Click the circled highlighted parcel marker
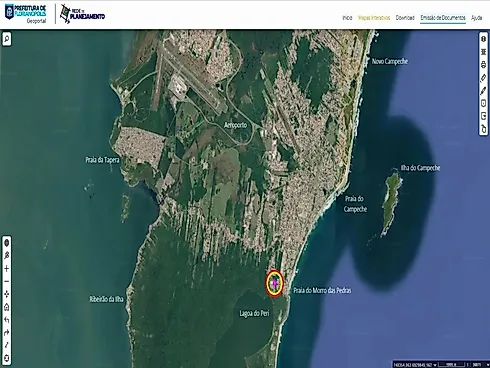 (x=274, y=283)
